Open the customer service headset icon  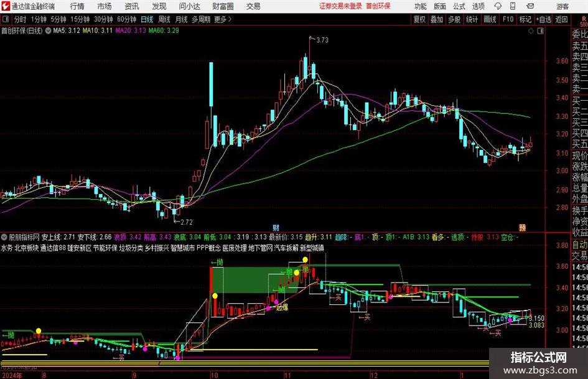coord(498,6)
